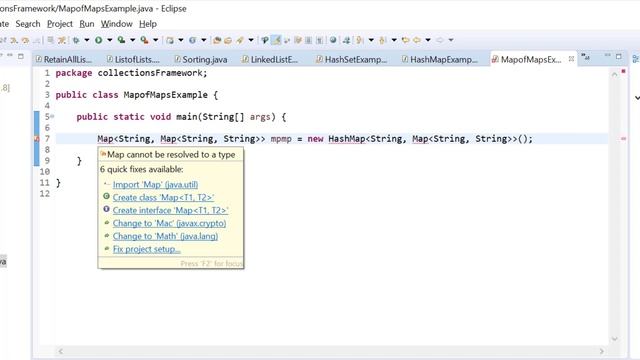Viewport: 640px width, 360px height.
Task: Expand the External Tools dropdown arrow
Action: (x=156, y=40)
